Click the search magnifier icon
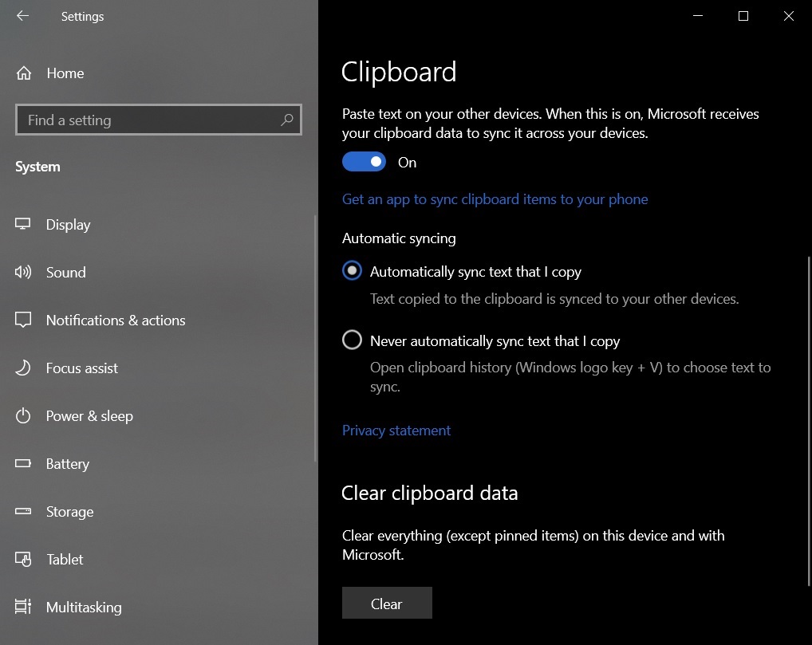 point(286,120)
